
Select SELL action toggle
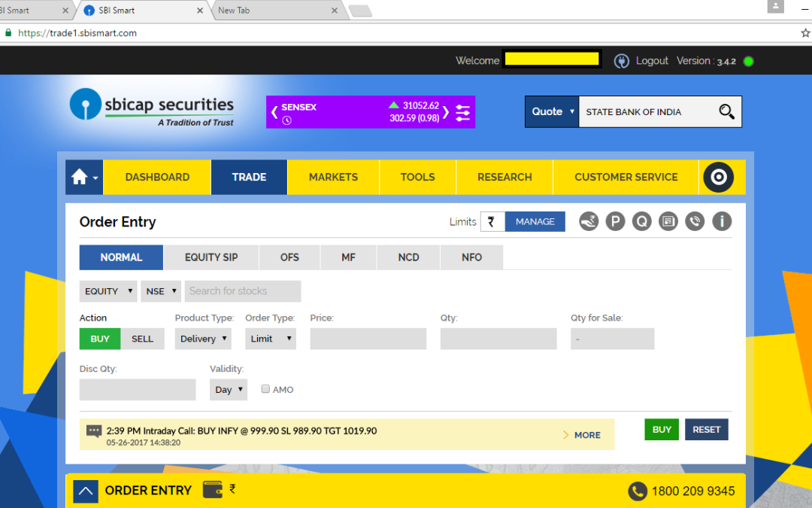point(142,339)
